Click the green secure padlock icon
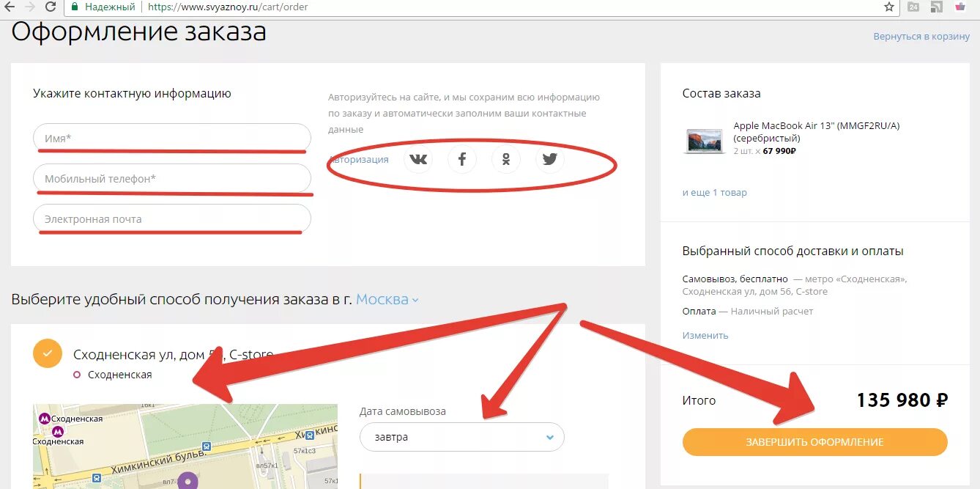 75,7
